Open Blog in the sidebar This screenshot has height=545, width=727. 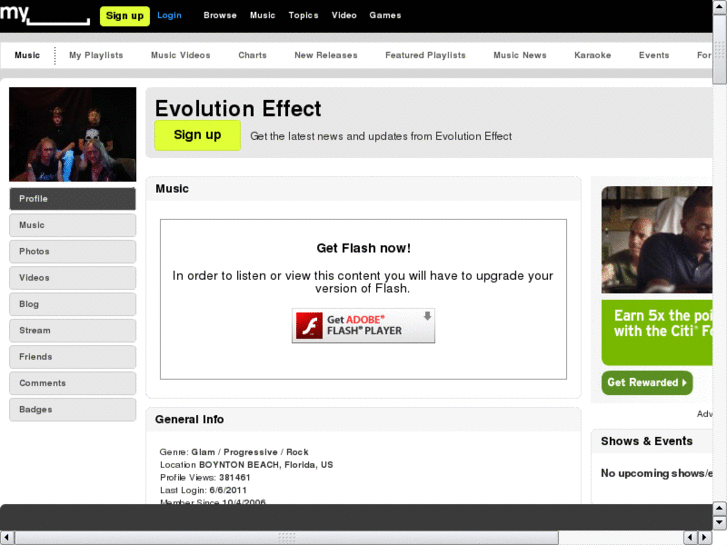[72, 305]
